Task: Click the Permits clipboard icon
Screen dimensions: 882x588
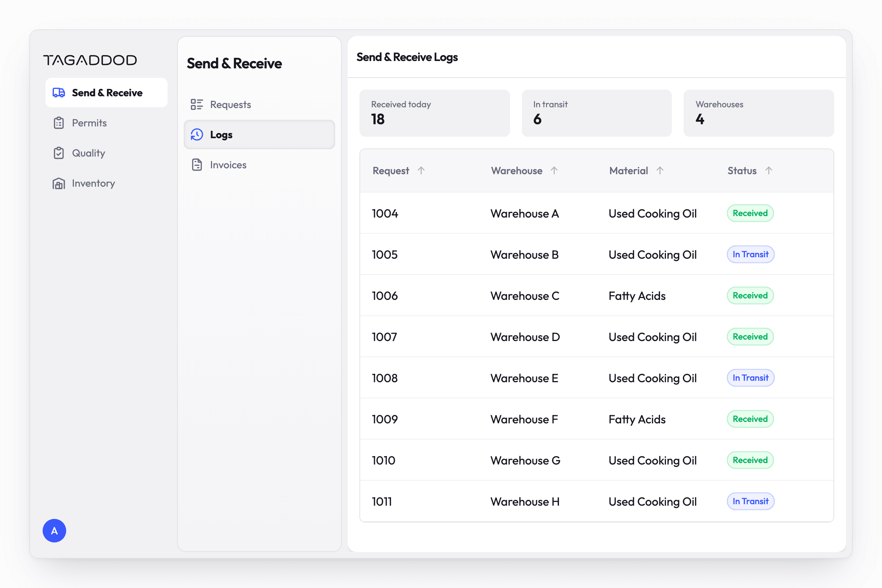Action: pos(59,123)
